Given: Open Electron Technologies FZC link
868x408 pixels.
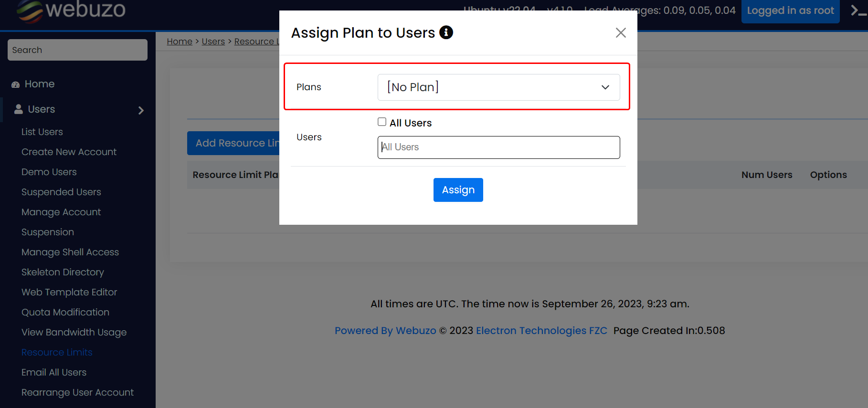Looking at the screenshot, I should [541, 331].
